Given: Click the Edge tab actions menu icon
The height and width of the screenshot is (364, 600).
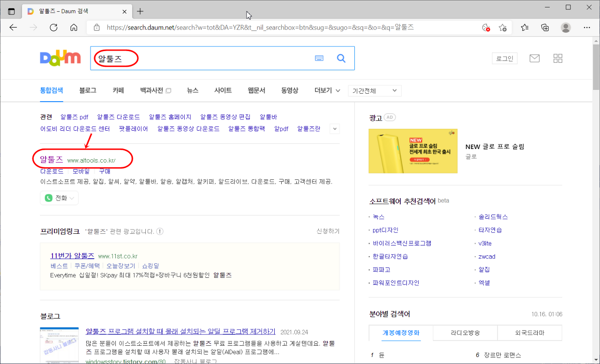Looking at the screenshot, I should pyautogui.click(x=11, y=11).
